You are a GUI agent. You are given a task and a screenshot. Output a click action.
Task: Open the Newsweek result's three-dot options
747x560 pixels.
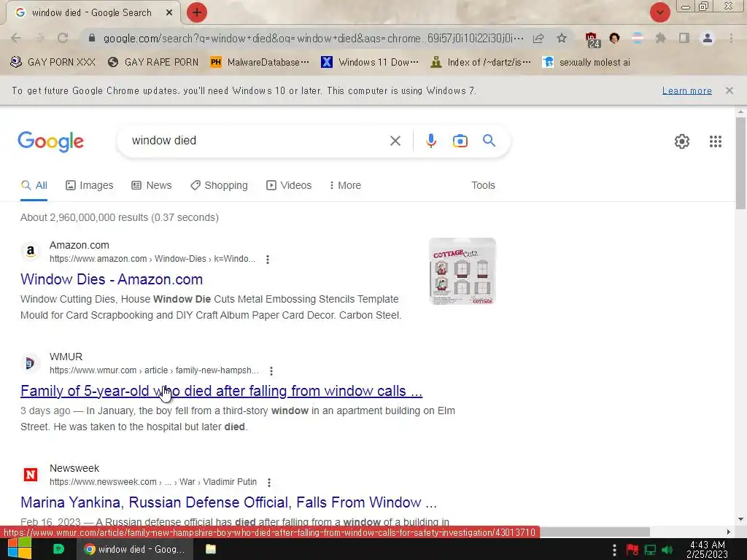tap(269, 483)
